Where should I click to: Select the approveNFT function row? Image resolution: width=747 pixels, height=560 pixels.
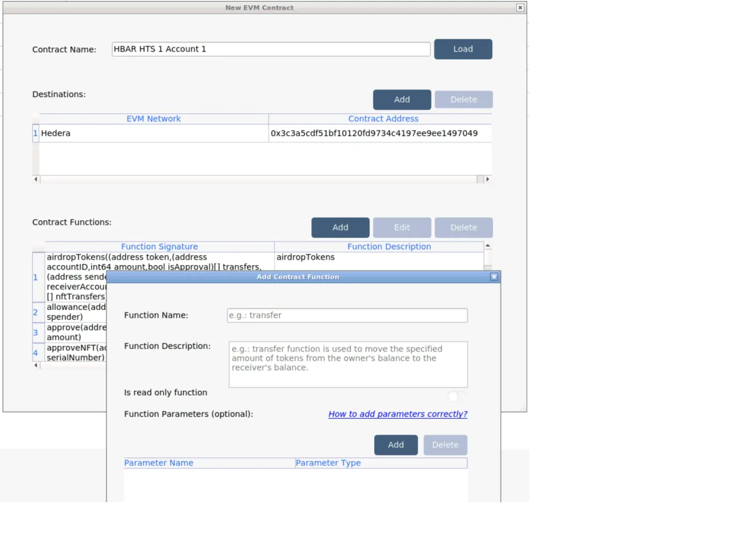coord(70,353)
